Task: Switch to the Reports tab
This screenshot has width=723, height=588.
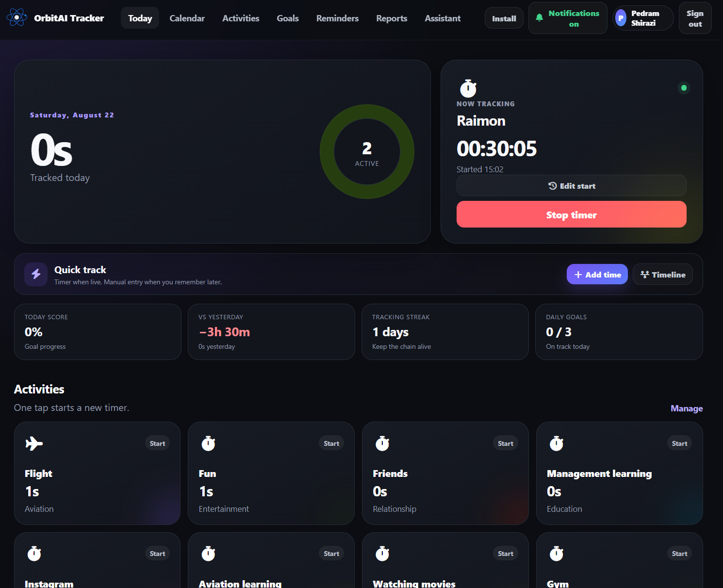Action: [x=392, y=18]
